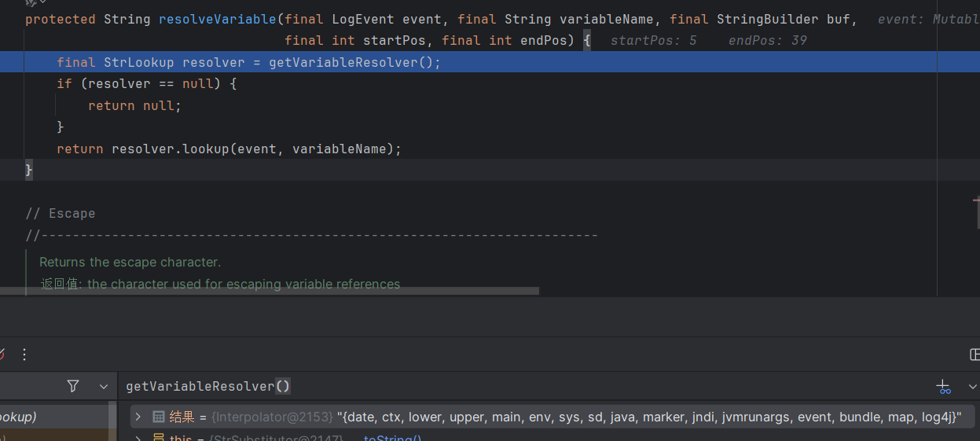The height and width of the screenshot is (441, 980).
Task: Click the frames filter funnel icon
Action: coord(73,386)
